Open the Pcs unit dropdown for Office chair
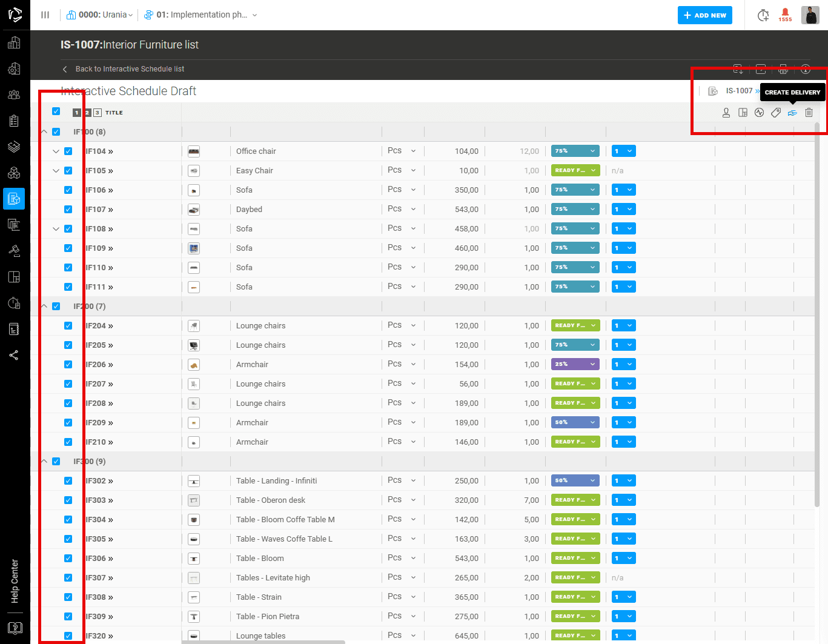The image size is (828, 644). coord(402,151)
